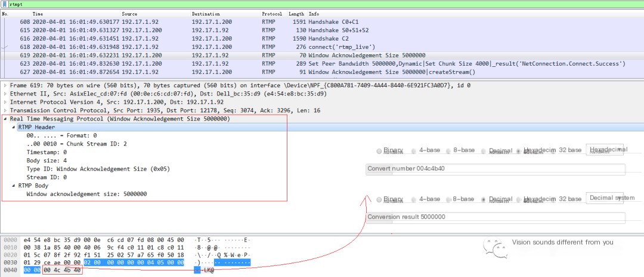Collapse the RTMP Header node
Screen dimensions: 644x277
14,127
